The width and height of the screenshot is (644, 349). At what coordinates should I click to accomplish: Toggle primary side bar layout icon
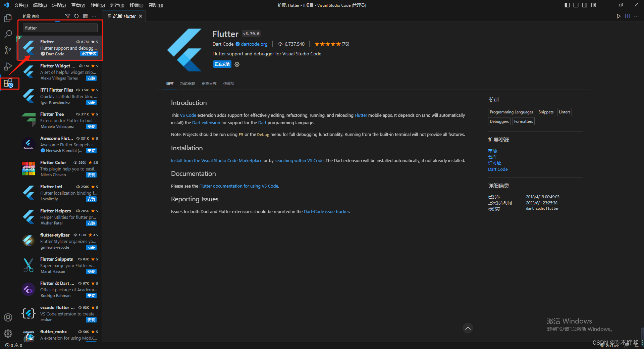567,5
